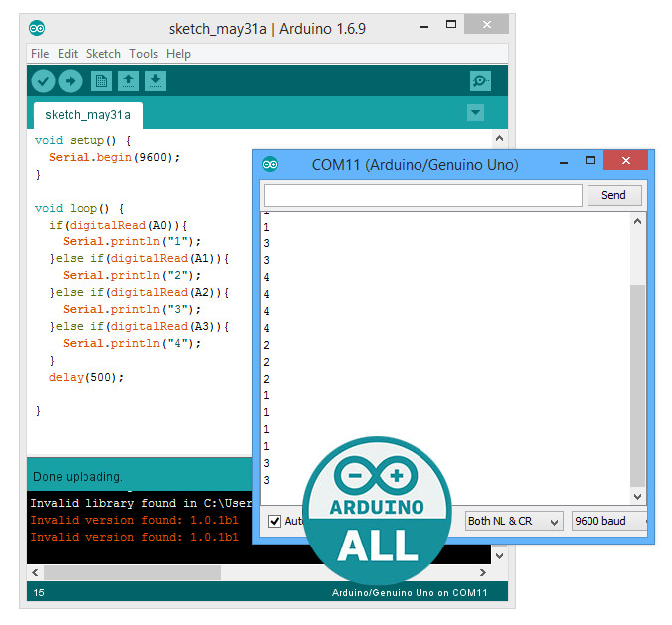The height and width of the screenshot is (625, 672).
Task: Minimize the Arduino IDE window
Action: click(424, 26)
